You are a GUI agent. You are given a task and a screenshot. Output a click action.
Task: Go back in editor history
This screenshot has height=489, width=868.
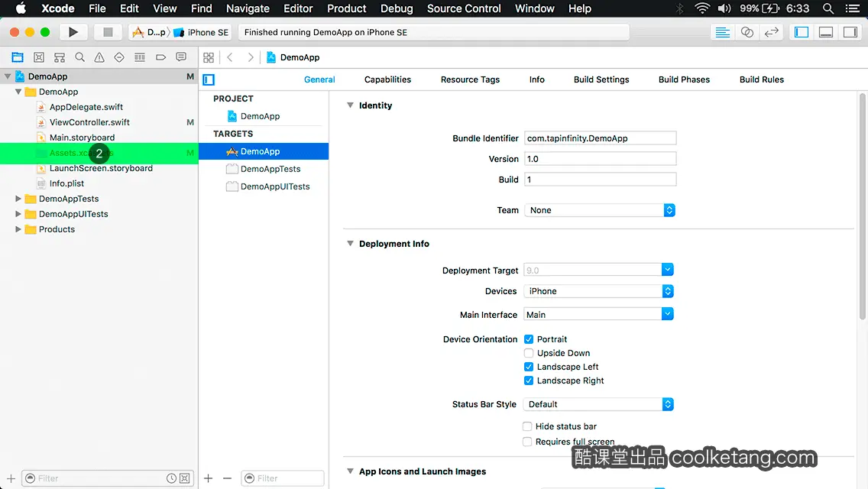(x=230, y=57)
